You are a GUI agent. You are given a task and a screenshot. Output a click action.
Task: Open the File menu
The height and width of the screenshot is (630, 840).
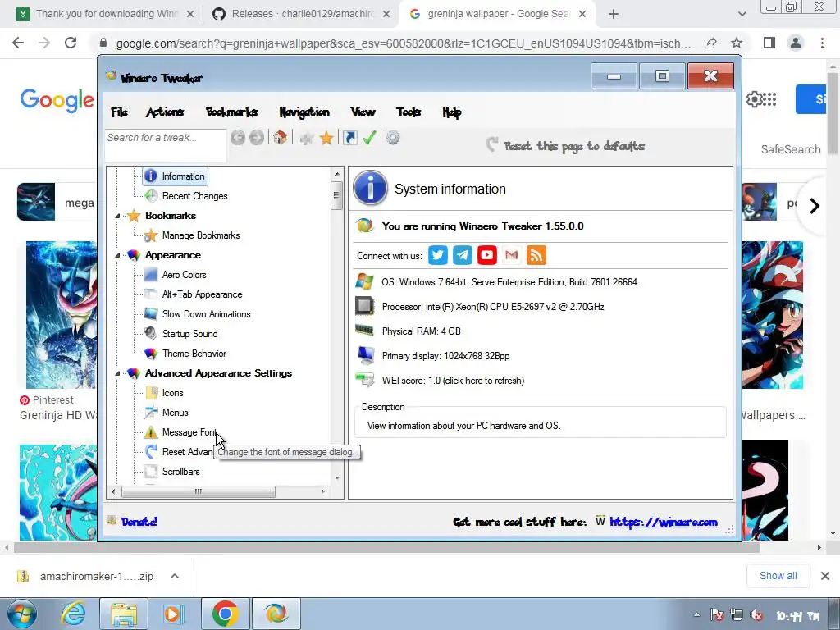[x=119, y=112]
